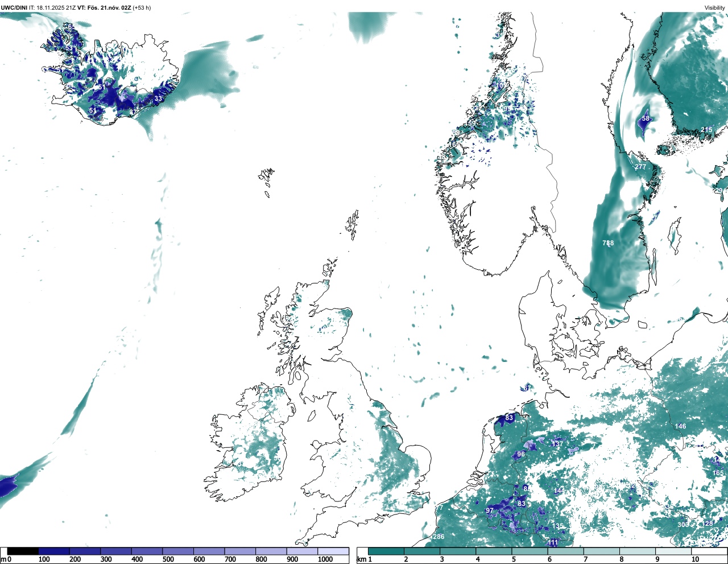Click the 7–8 km legend swatch
Screen dimensions: 728x564
[603, 551]
